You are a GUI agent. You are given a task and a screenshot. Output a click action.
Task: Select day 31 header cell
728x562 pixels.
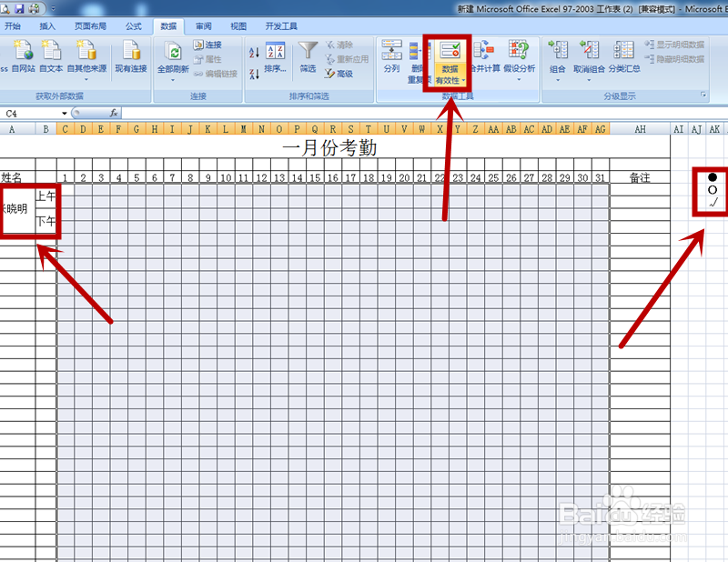coord(601,177)
